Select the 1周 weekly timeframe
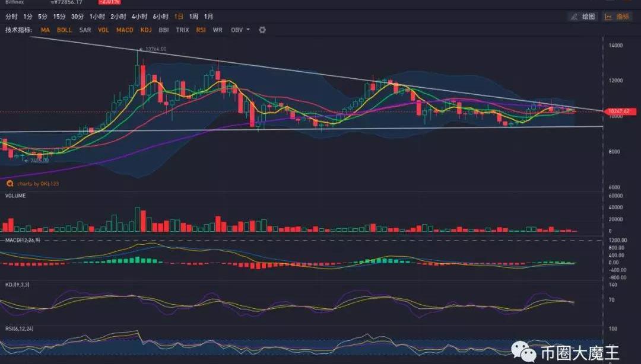The image size is (641, 364). [x=193, y=17]
